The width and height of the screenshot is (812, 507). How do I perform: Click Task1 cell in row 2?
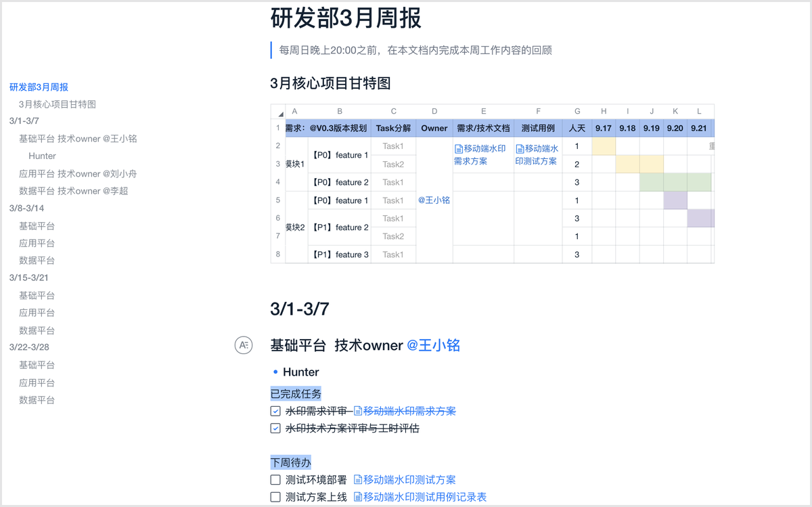tap(393, 146)
